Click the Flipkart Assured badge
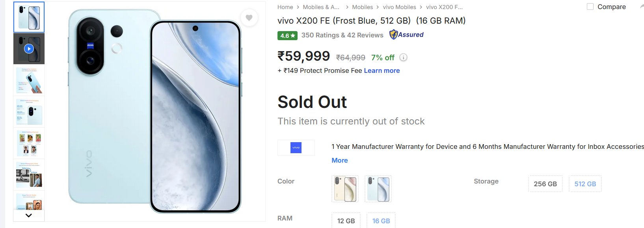Viewport: 644px width, 228px height. point(406,35)
